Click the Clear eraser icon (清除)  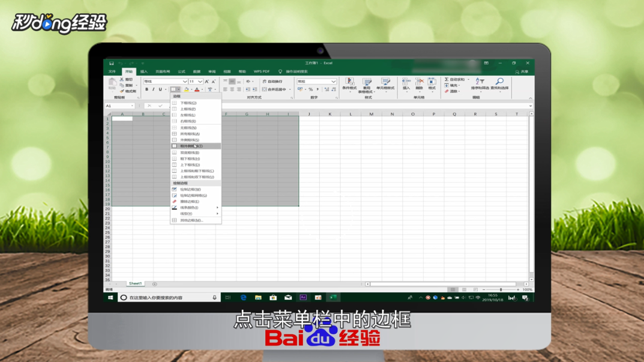pos(447,91)
